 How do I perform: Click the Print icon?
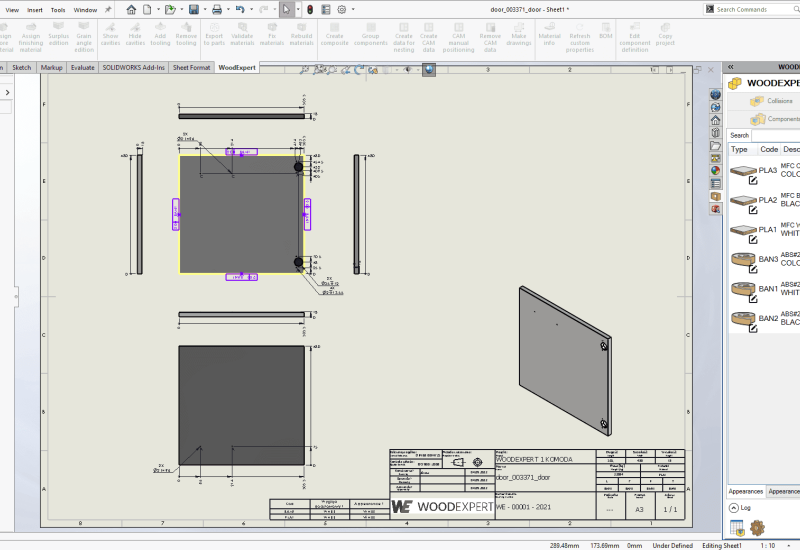click(217, 9)
